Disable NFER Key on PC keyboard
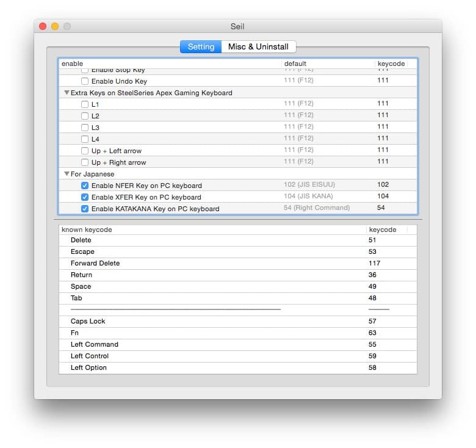 click(85, 186)
